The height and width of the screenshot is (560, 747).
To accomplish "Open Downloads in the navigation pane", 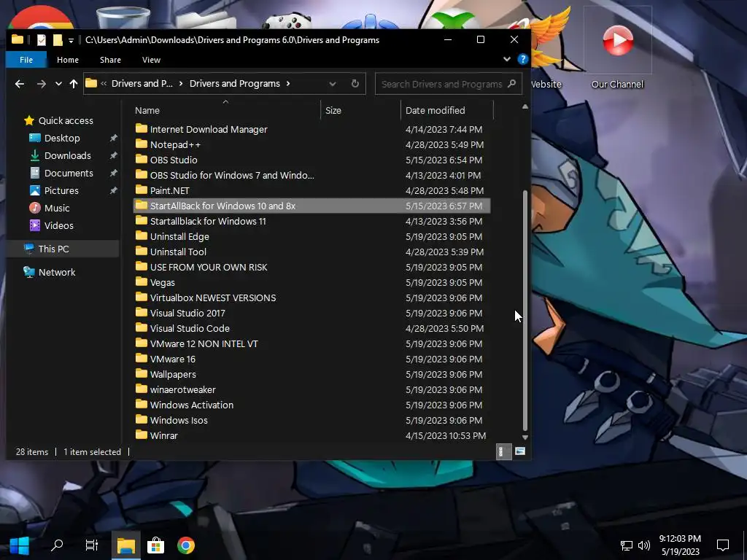I will (x=67, y=156).
